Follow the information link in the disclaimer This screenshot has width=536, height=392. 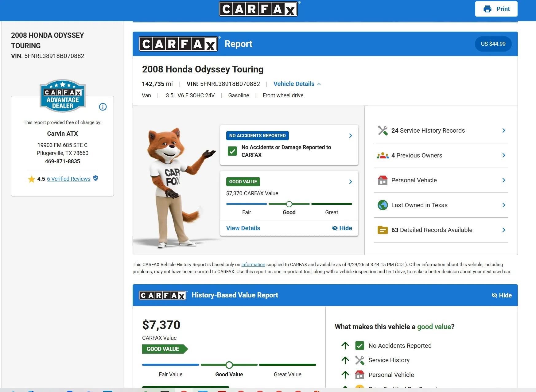tap(253, 265)
